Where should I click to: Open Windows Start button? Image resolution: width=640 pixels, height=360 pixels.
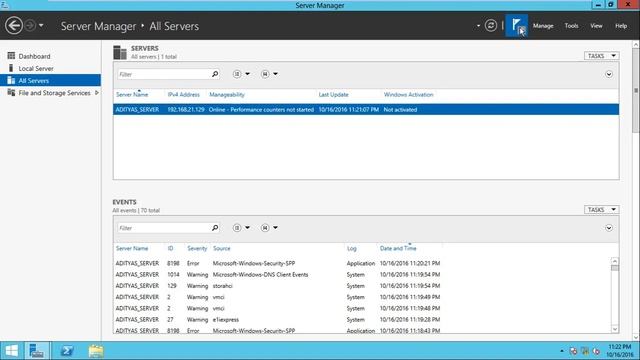[x=11, y=351]
